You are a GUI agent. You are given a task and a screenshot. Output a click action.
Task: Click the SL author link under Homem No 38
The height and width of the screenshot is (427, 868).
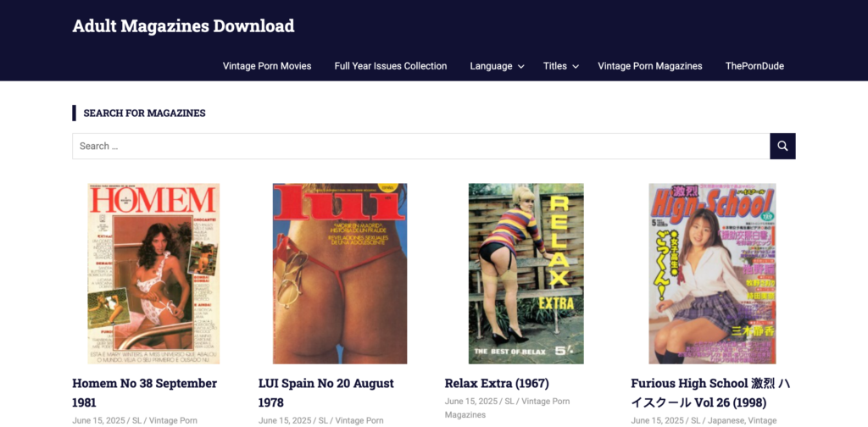136,421
